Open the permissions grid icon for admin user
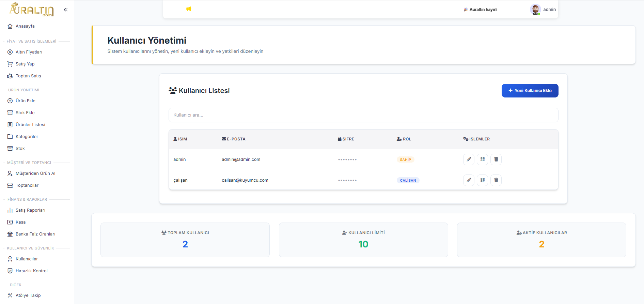 click(482, 159)
